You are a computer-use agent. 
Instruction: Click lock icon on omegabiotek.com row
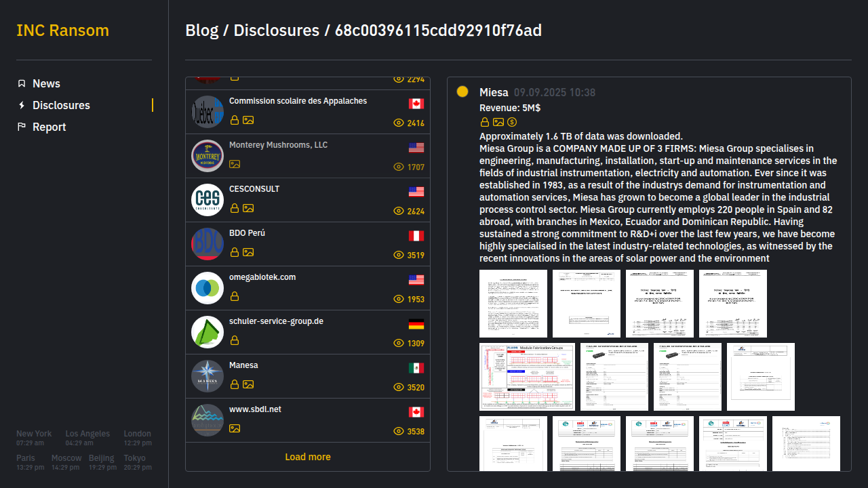(235, 296)
